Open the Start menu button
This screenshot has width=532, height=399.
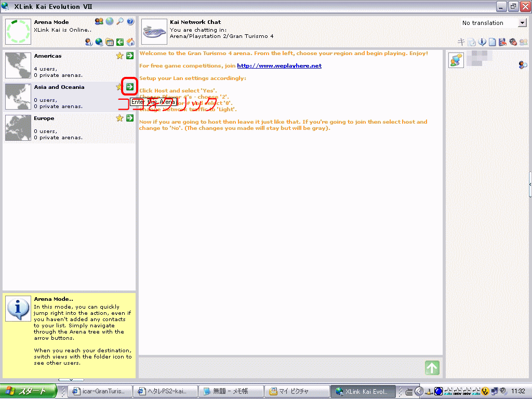point(28,391)
